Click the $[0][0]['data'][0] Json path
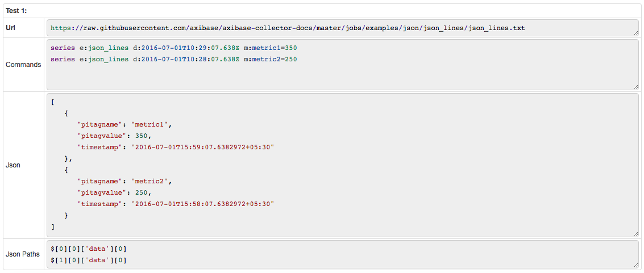This screenshot has height=273, width=644. pos(88,249)
